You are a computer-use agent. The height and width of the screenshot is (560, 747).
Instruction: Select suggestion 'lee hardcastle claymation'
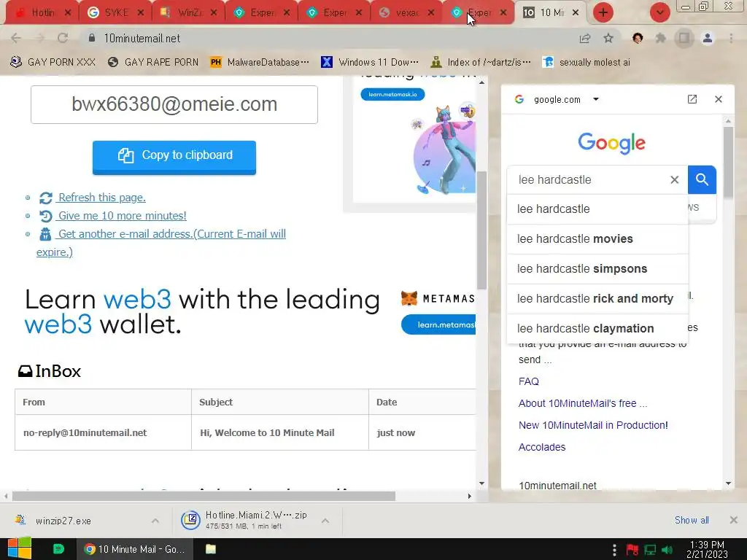pyautogui.click(x=598, y=329)
